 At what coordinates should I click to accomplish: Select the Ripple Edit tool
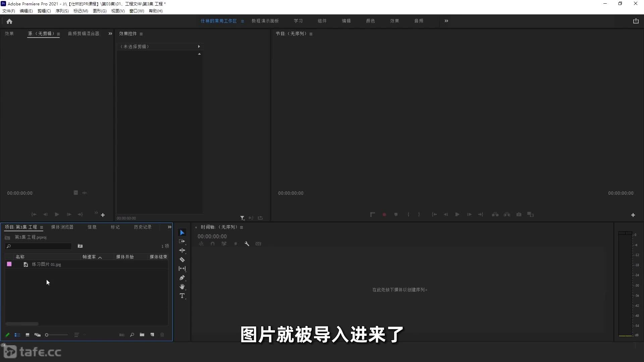coord(182,250)
